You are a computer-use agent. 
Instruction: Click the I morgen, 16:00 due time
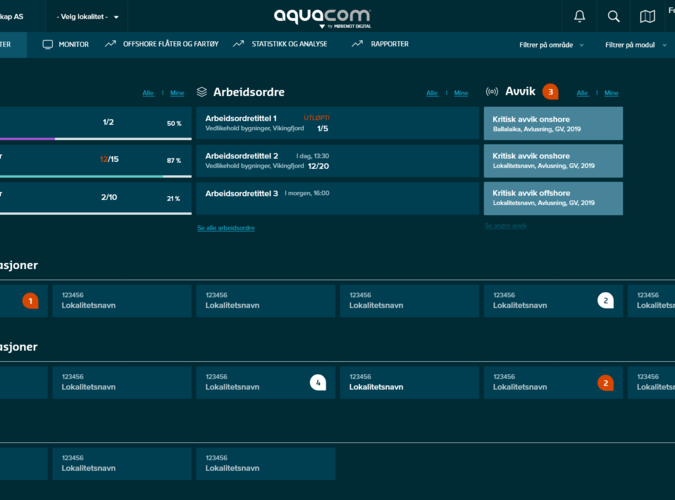coord(307,193)
